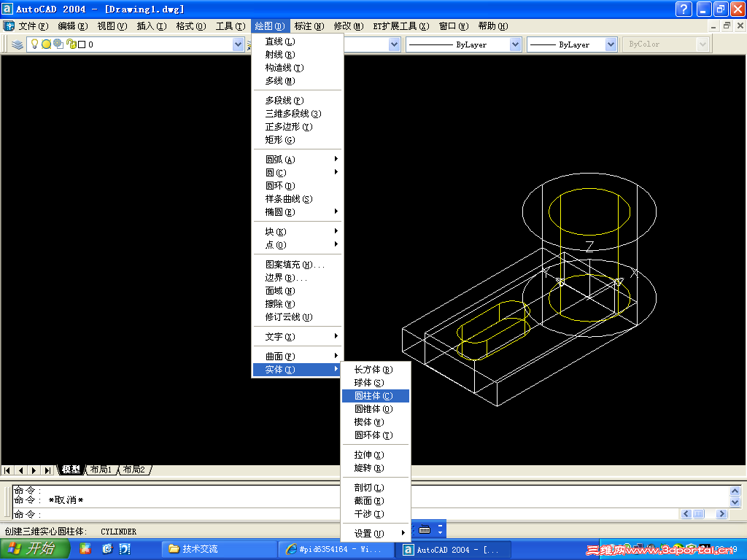Switch to the 布局2 layout tab

134,470
